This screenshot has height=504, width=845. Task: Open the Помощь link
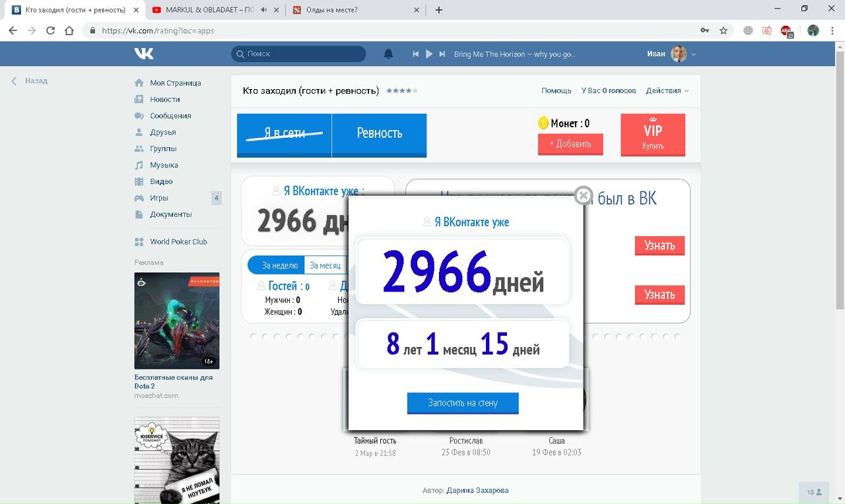[x=556, y=90]
